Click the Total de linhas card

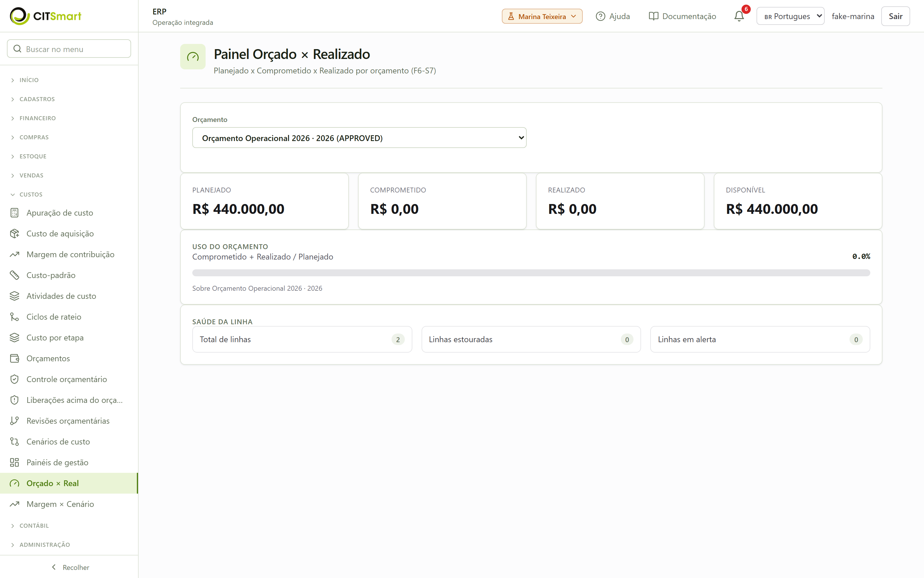302,340
